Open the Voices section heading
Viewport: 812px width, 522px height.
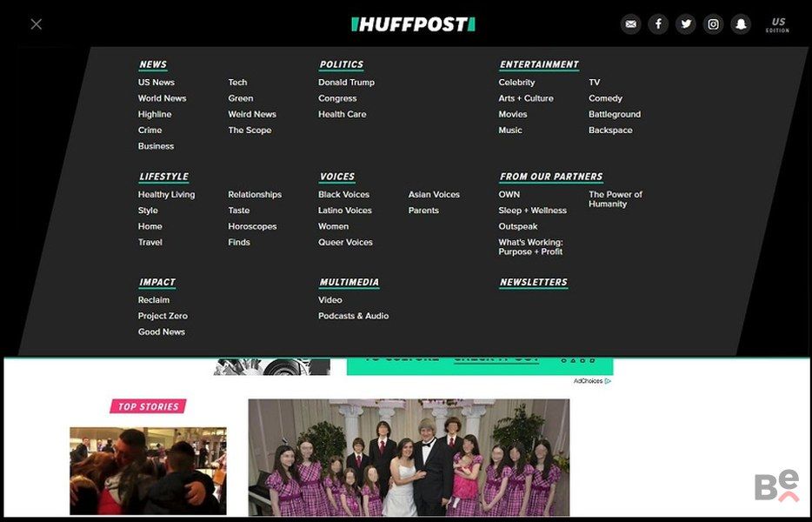click(x=337, y=177)
